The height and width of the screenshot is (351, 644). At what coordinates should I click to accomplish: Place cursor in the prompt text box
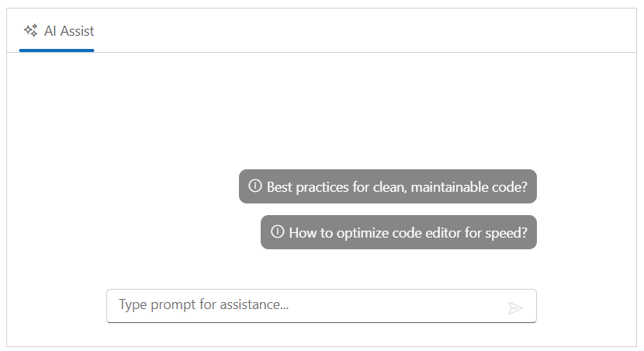pos(303,305)
